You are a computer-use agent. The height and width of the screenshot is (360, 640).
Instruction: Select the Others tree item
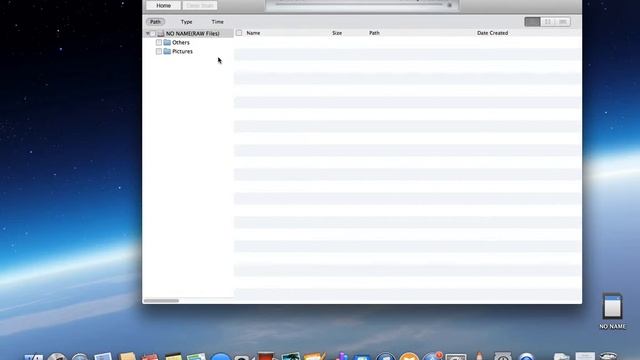click(181, 42)
